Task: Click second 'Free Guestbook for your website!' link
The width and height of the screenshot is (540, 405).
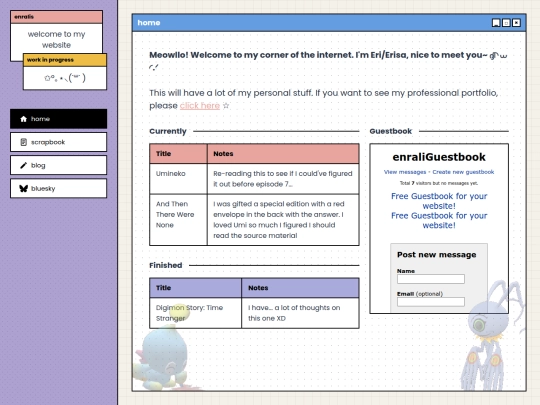Action: click(439, 220)
